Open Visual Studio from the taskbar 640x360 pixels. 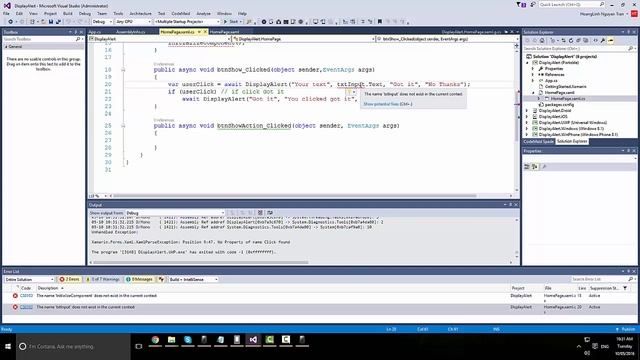coord(253,340)
